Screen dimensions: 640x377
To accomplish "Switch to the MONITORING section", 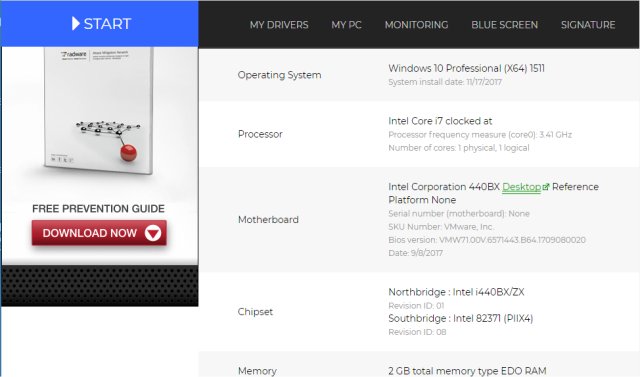I will 416,25.
